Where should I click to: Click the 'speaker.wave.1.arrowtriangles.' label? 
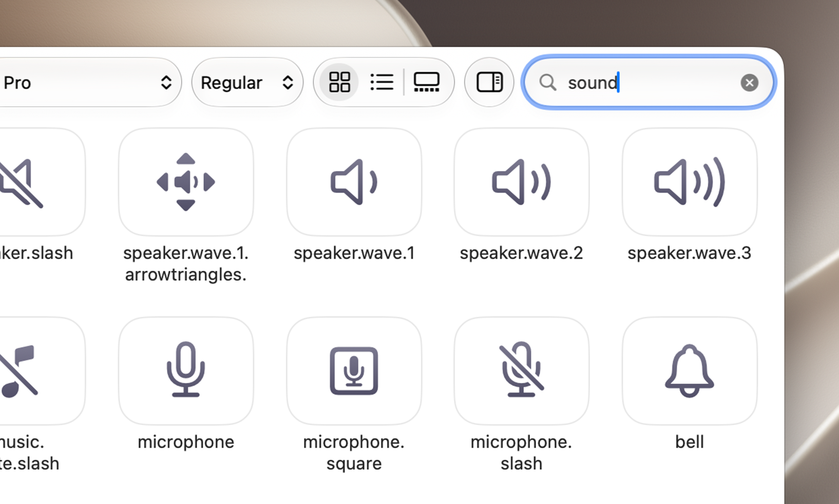[x=186, y=264]
